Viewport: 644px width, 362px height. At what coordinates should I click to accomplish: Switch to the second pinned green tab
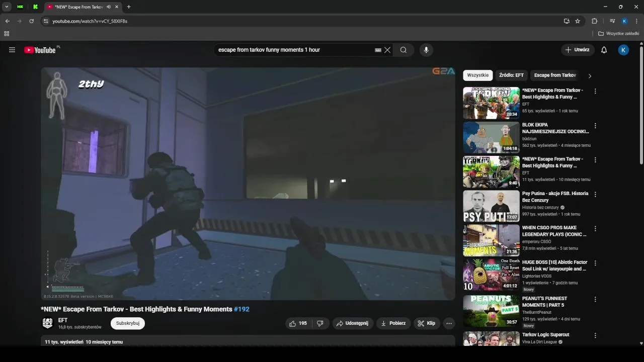tap(35, 7)
